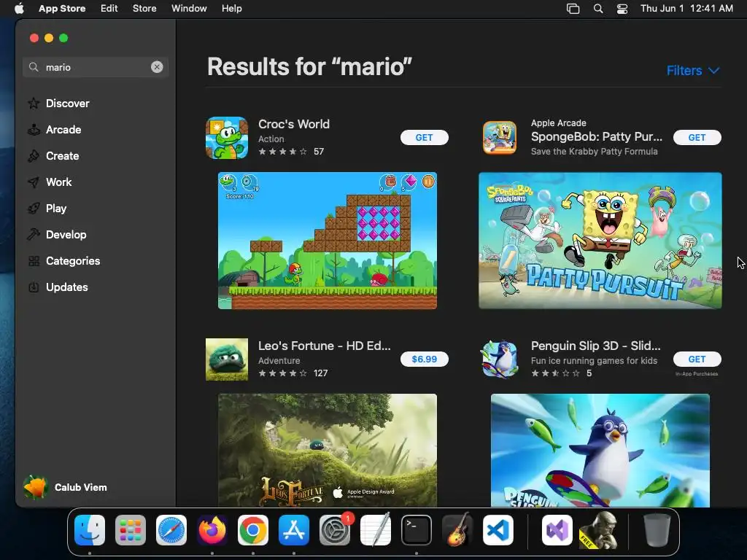Open the Discover section in sidebar
Screen dimensions: 747x560
pyautogui.click(x=59, y=104)
